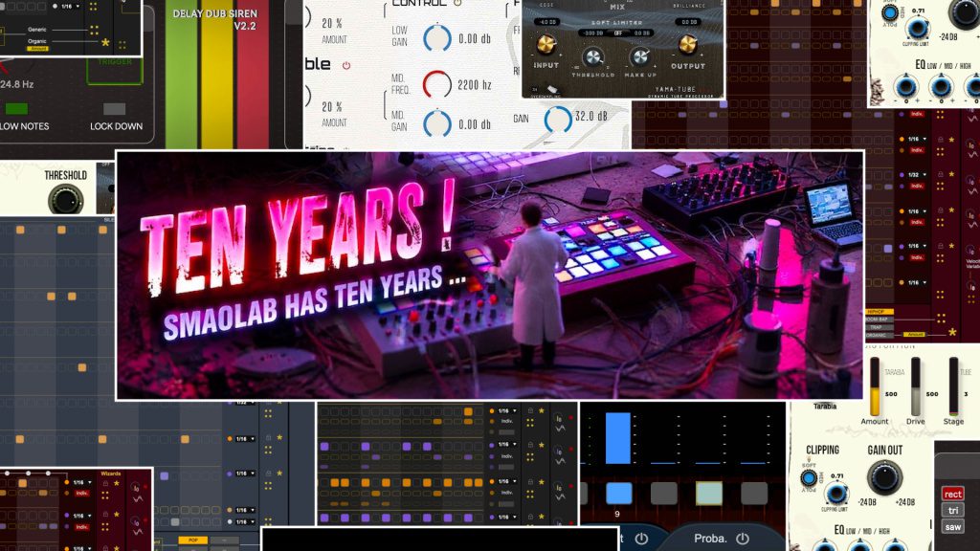Click the power icon next to 'ble' section
Image resolution: width=980 pixels, height=551 pixels.
[x=346, y=65]
